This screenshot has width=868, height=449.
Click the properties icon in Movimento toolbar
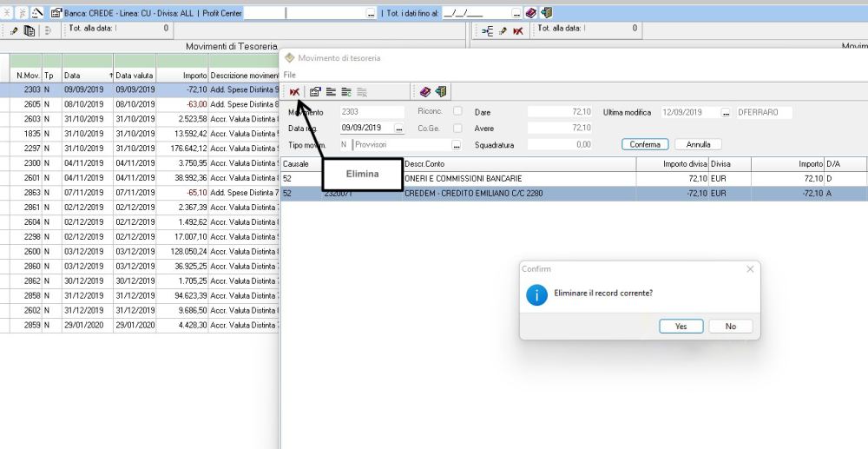tap(315, 91)
